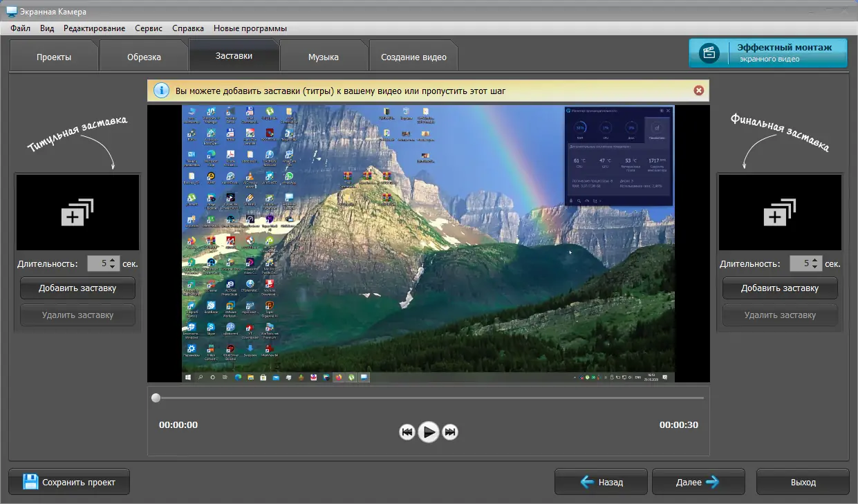858x504 pixels.
Task: Increase title intro duration with up arrow
Action: coord(114,260)
